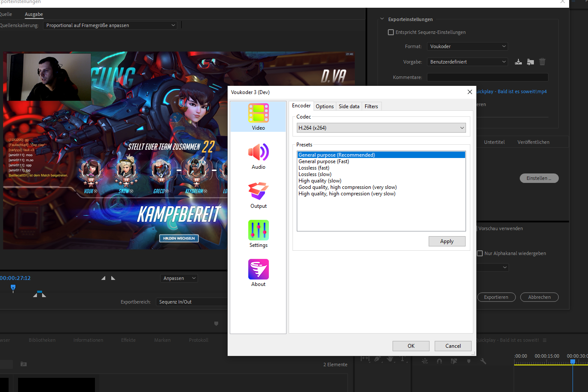Viewport: 588px width, 392px height.
Task: Click the import preset icon
Action: (530, 62)
